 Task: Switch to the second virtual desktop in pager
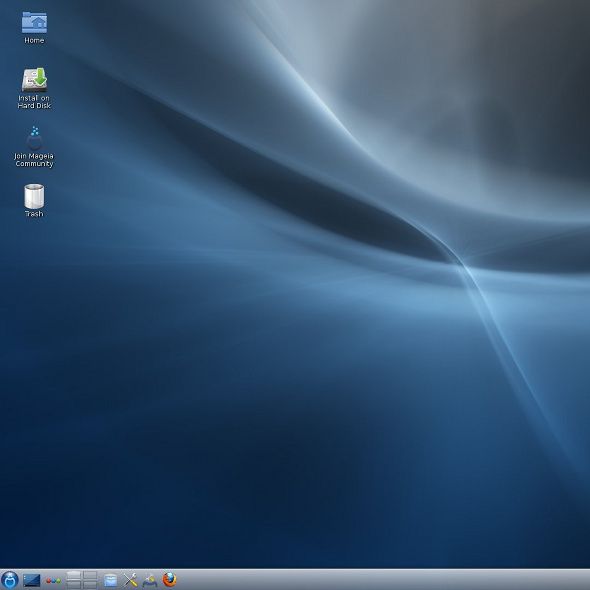(90, 575)
